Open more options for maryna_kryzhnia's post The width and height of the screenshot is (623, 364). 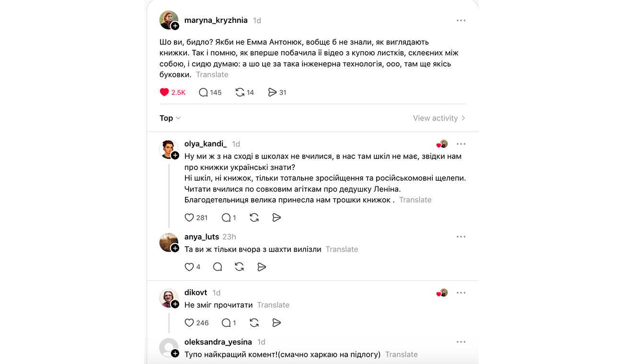point(461,21)
